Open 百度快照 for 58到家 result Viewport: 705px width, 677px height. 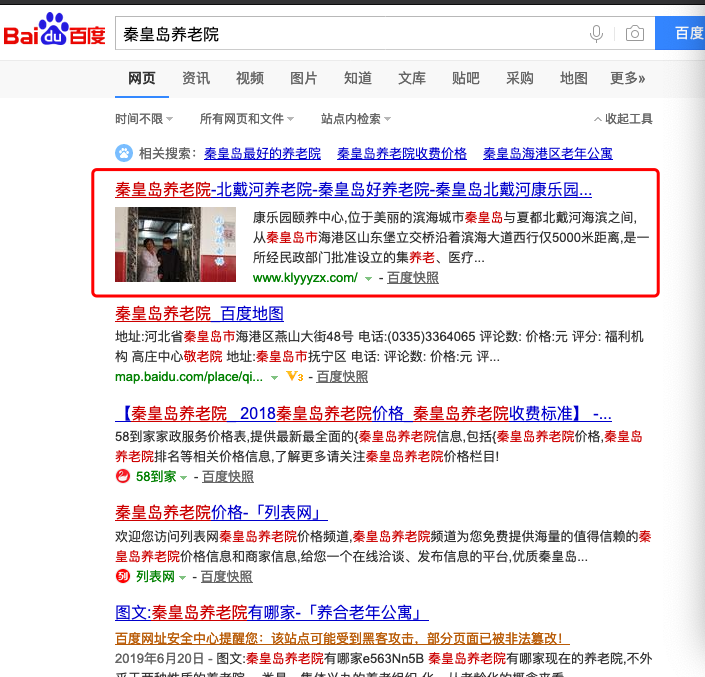tap(228, 477)
